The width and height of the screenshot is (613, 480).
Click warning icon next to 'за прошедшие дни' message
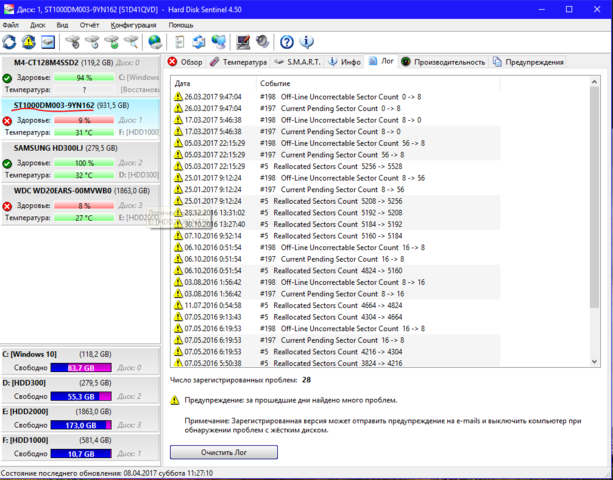point(175,400)
